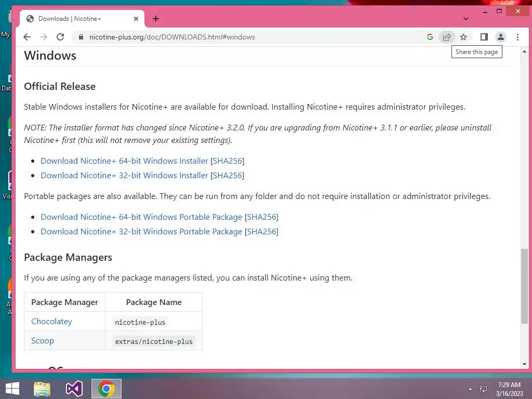Go back to the previous page
This screenshot has height=399, width=532.
pyautogui.click(x=27, y=37)
